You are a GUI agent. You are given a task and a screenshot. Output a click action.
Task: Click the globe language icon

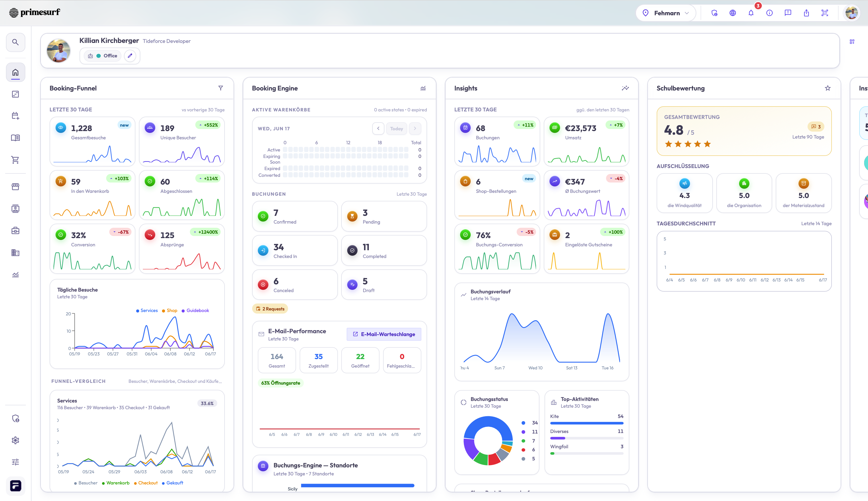coord(733,13)
